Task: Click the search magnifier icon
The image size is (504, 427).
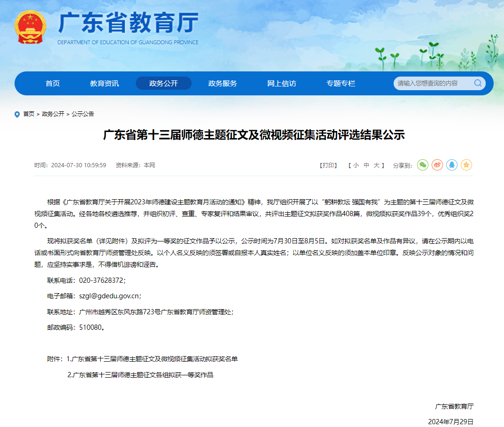Action: pos(478,83)
